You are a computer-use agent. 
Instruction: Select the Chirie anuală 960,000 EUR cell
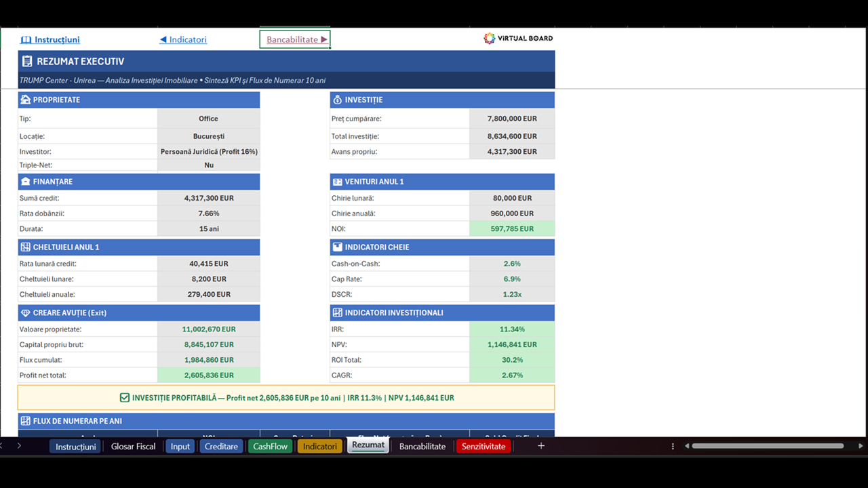coord(512,213)
